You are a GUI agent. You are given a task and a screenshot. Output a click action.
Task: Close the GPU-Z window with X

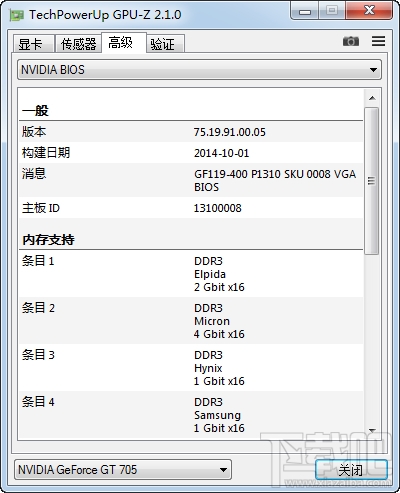[369, 11]
